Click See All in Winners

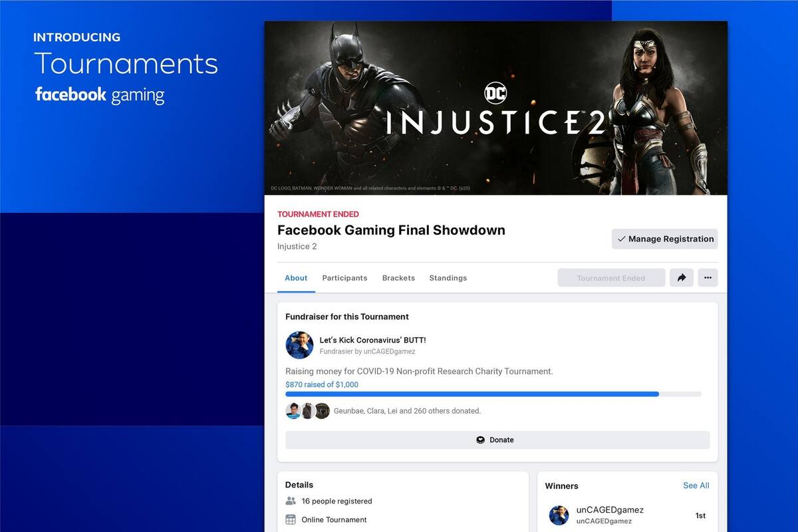[696, 485]
